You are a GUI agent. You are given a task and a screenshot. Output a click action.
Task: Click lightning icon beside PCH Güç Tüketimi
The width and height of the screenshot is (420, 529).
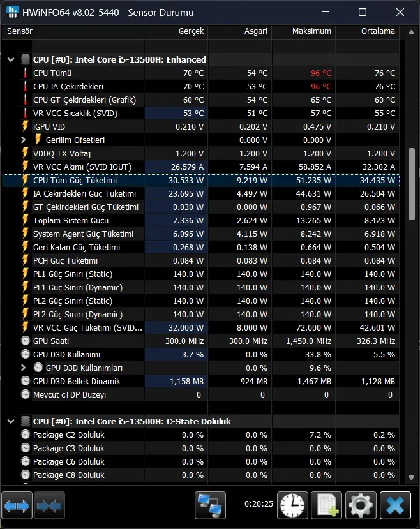(x=26, y=260)
